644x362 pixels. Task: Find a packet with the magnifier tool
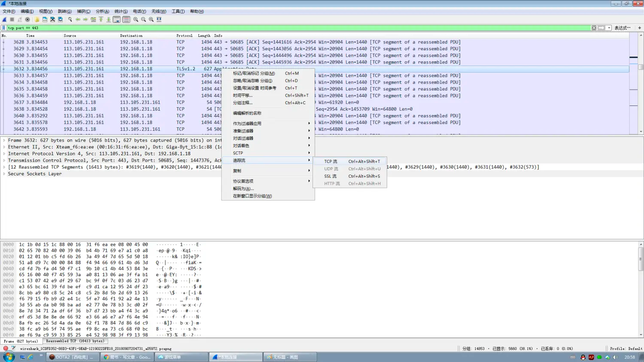70,19
